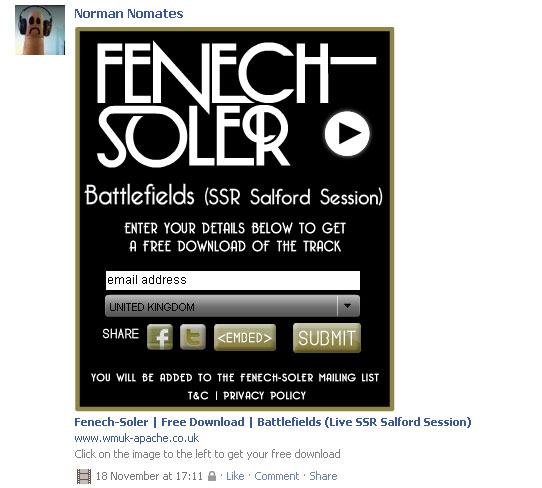Open Norman Nomates profile name link
Screen dimensions: 542x488
pyautogui.click(x=129, y=13)
